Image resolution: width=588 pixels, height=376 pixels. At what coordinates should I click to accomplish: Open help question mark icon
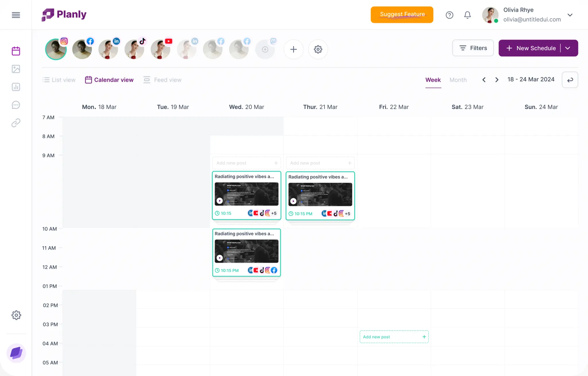coord(449,15)
